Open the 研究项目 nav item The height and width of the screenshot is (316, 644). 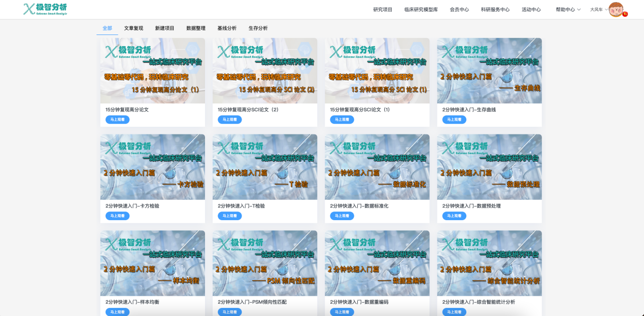coord(383,10)
